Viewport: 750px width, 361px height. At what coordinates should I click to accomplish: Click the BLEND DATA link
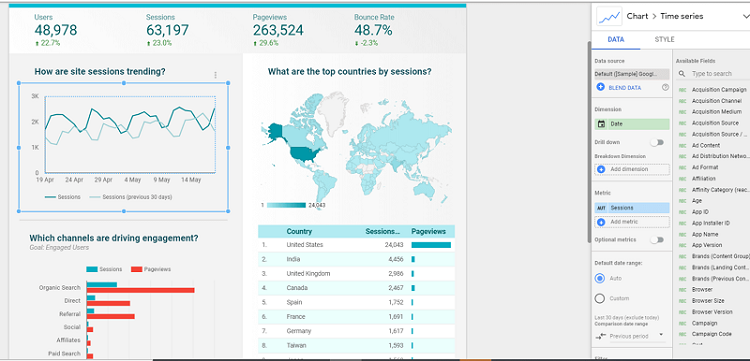(x=625, y=88)
